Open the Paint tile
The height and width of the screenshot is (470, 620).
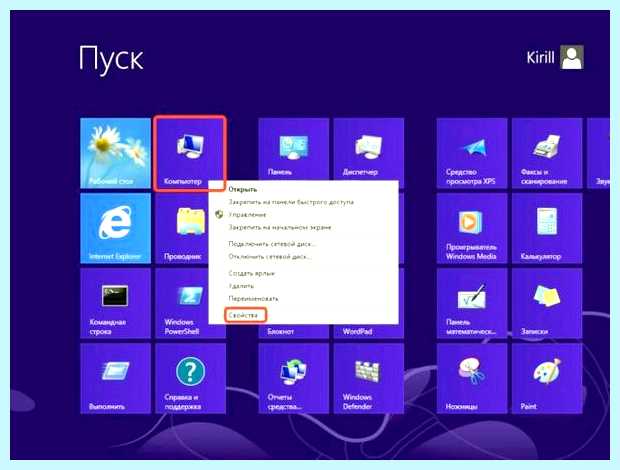tap(547, 378)
